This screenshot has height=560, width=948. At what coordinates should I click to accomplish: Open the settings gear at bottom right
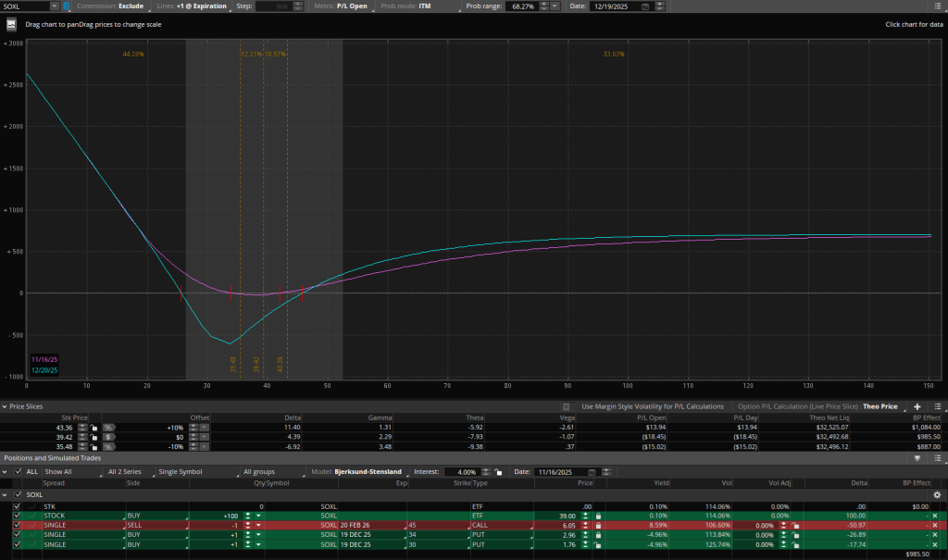(937, 495)
